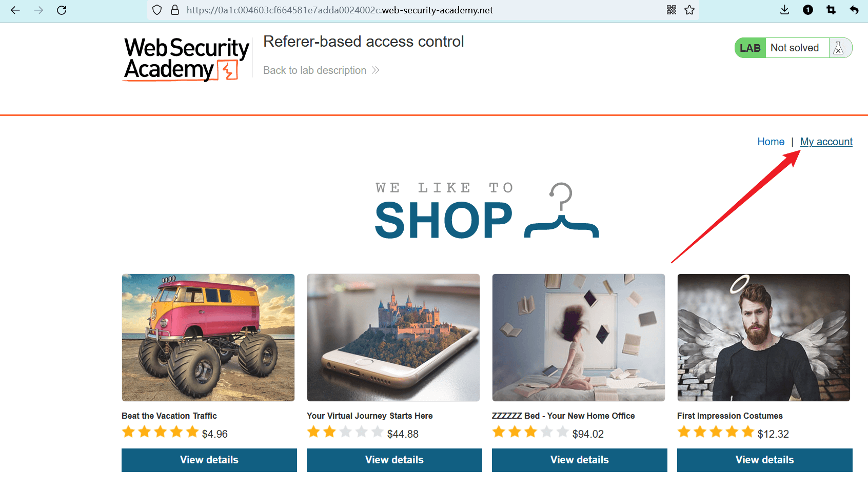Open the Home navigation link
Image resolution: width=868 pixels, height=489 pixels.
771,142
